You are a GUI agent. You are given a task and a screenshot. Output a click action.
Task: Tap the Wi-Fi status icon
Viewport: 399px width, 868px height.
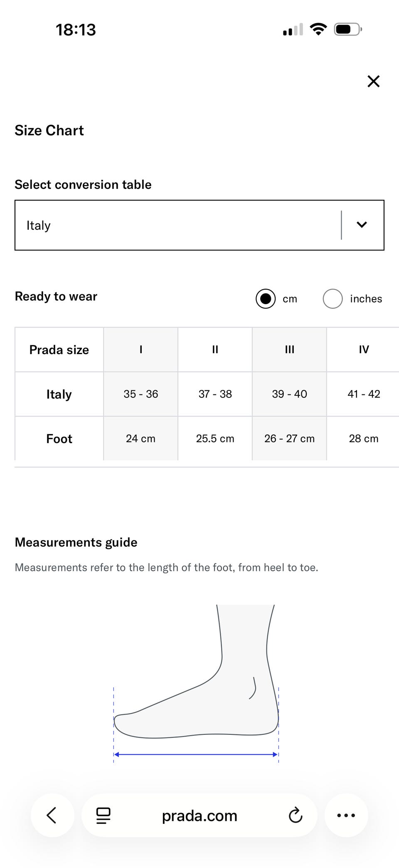(318, 30)
